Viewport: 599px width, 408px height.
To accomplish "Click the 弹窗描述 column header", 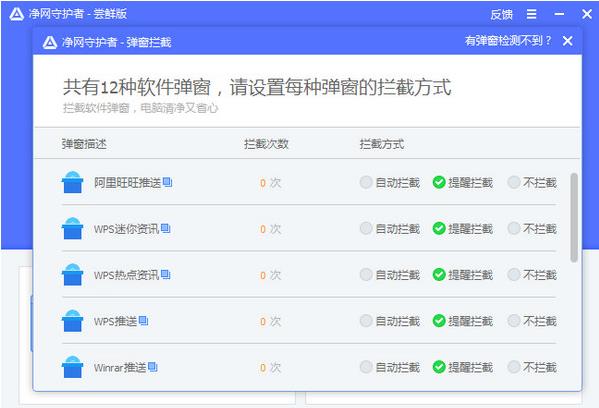I will click(84, 144).
